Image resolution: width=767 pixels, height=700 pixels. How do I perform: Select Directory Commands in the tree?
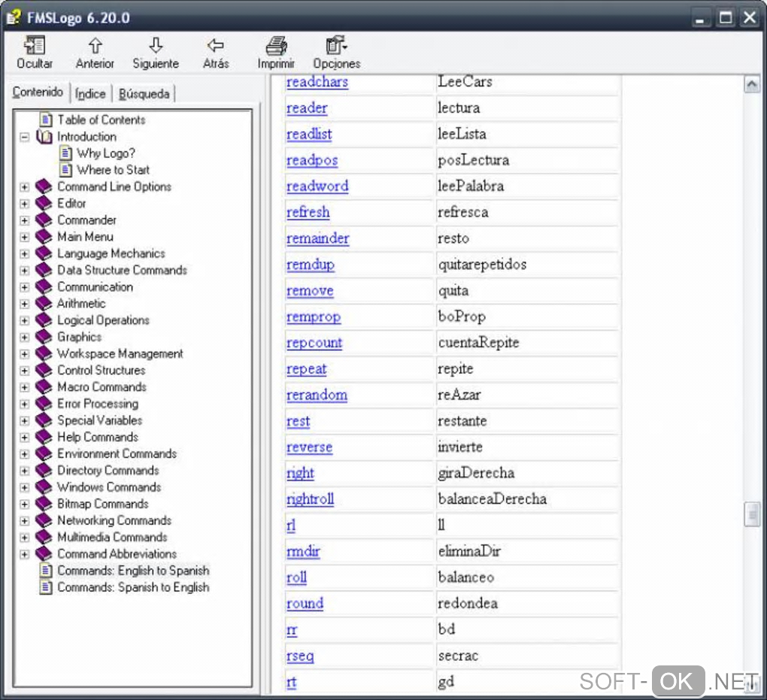coord(108,471)
